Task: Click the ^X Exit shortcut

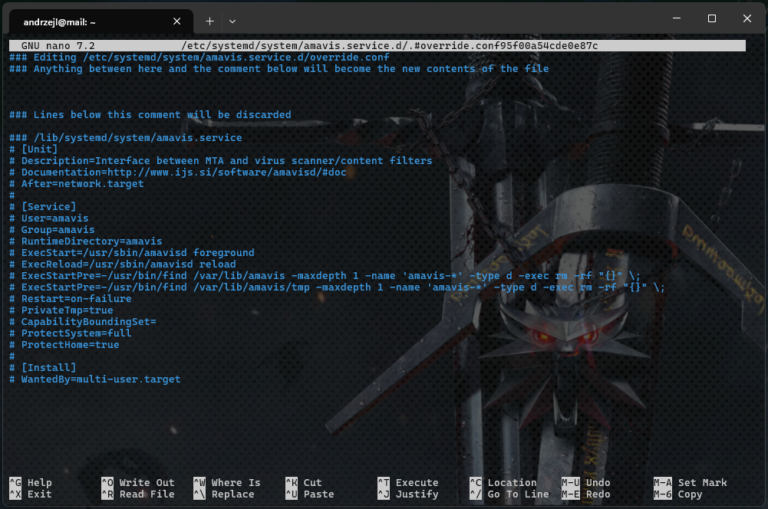Action: coord(31,494)
